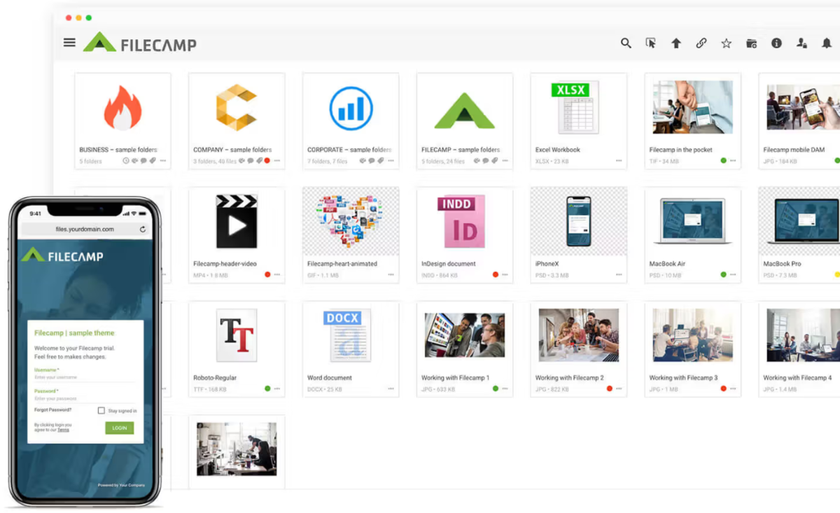Click red label dot on Working with Filecamp 2
The height and width of the screenshot is (513, 840).
(610, 389)
